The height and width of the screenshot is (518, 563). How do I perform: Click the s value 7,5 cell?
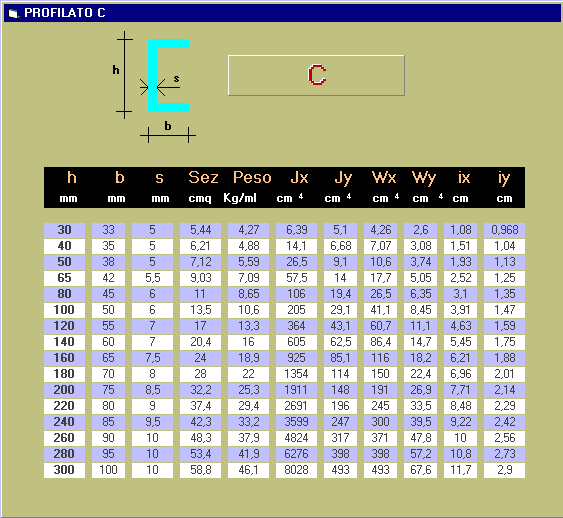(x=152, y=358)
